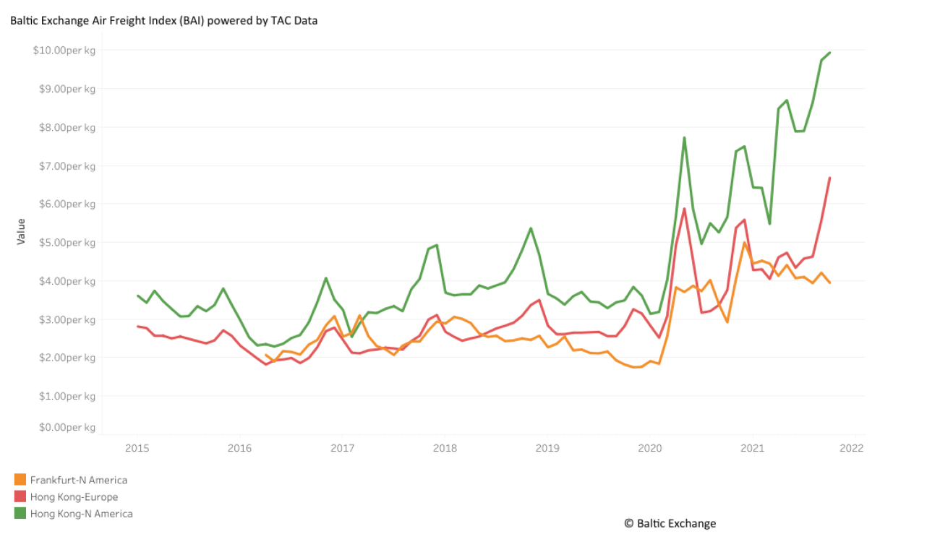Select the Hong Kong-Europe legend label
This screenshot has width=940, height=560.
click(x=74, y=497)
